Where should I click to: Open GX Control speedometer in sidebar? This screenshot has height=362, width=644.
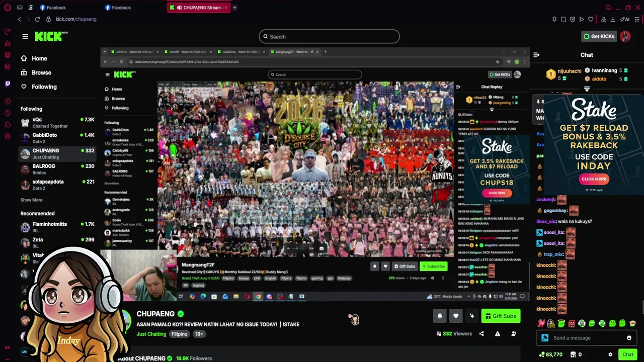pos(7,32)
